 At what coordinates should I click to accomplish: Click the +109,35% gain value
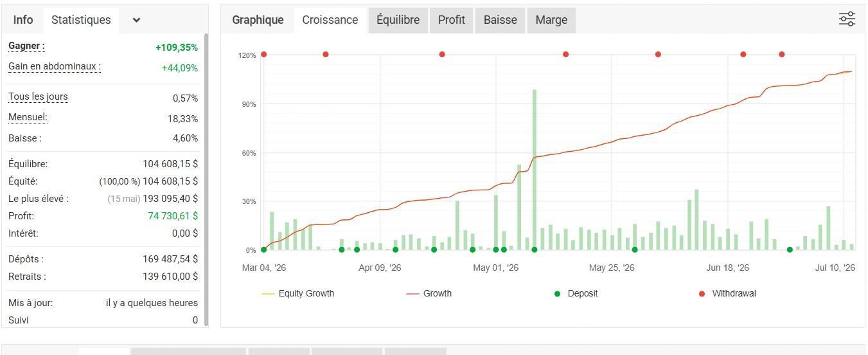tap(177, 48)
